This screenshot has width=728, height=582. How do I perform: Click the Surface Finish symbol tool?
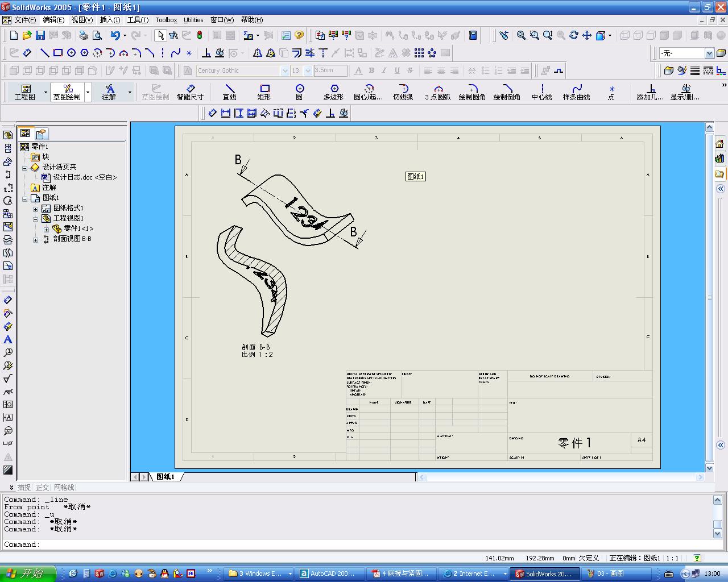coord(8,379)
